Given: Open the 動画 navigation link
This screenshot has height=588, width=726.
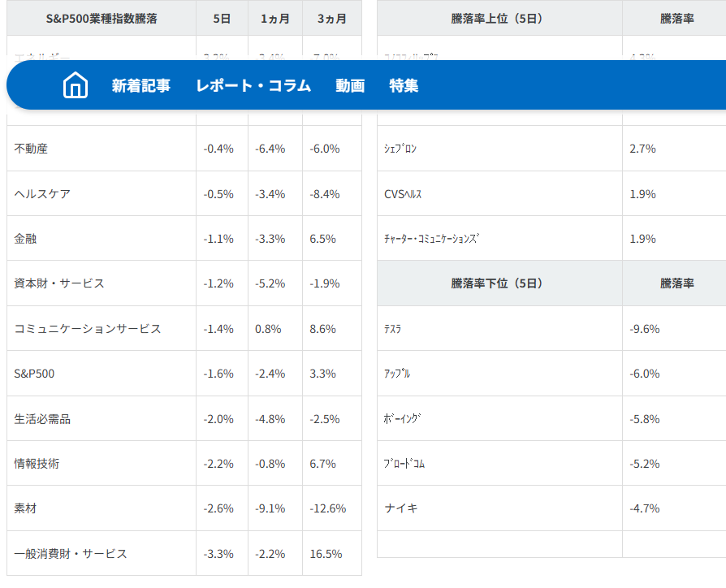Looking at the screenshot, I should click(350, 85).
